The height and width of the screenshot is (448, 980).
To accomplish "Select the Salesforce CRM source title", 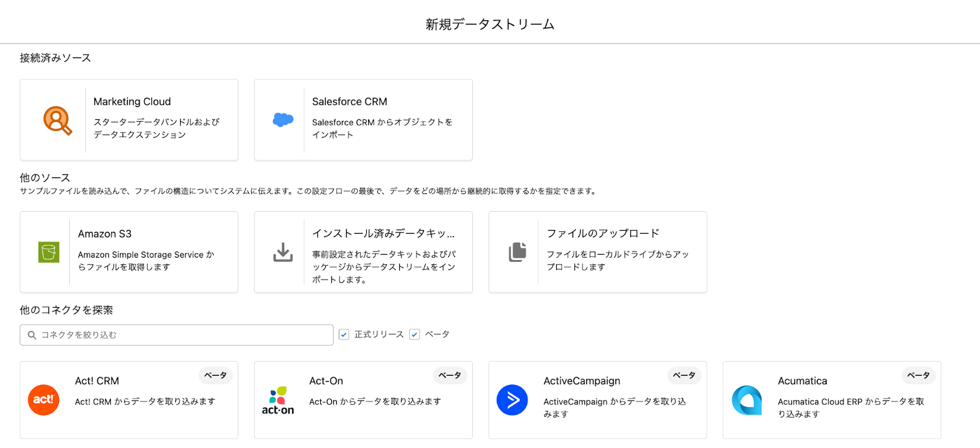I will (x=350, y=102).
